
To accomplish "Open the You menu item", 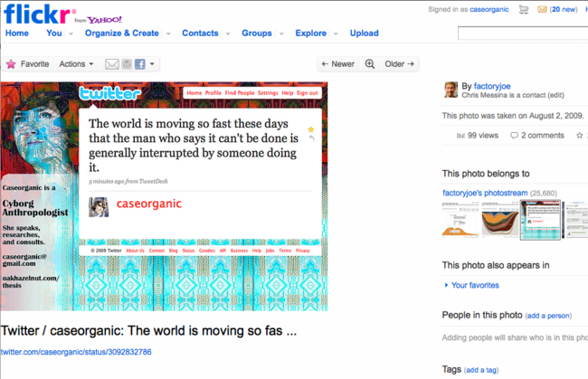I will 54,33.
